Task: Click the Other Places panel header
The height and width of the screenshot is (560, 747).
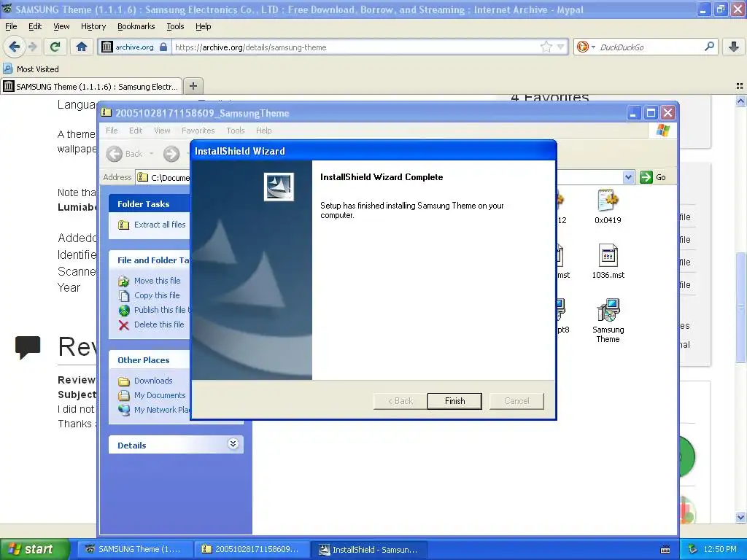Action: tap(149, 360)
